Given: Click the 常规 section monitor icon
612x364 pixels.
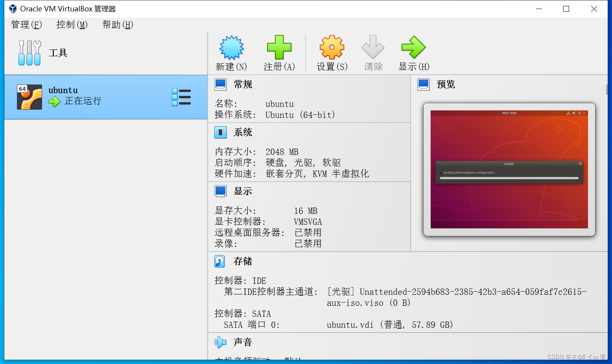Looking at the screenshot, I should 221,85.
